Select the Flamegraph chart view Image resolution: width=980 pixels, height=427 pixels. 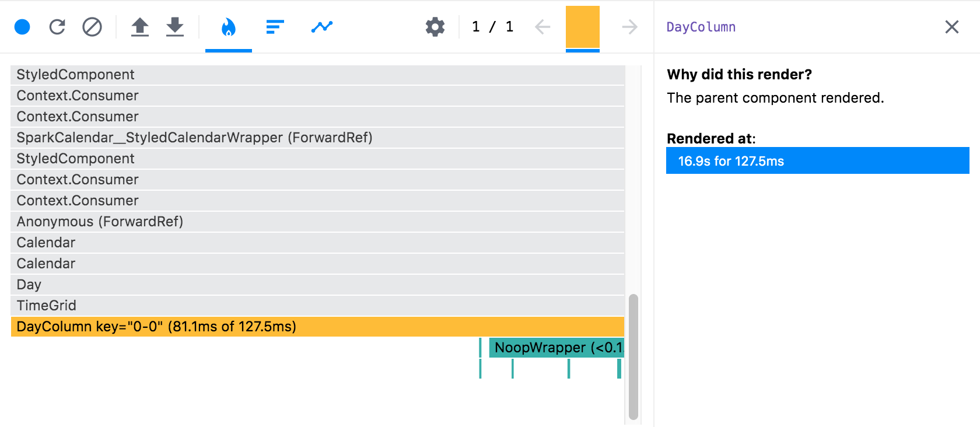point(228,26)
